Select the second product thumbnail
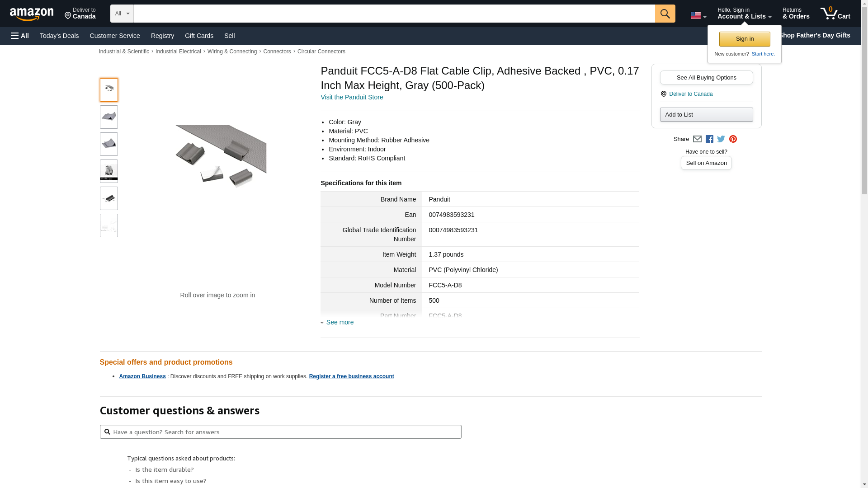The height and width of the screenshot is (488, 868). click(x=109, y=117)
